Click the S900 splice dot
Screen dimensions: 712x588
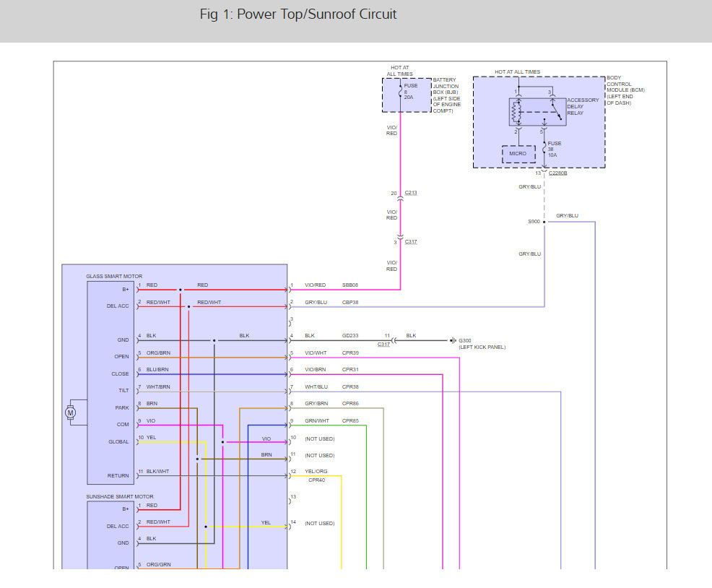pyautogui.click(x=544, y=222)
